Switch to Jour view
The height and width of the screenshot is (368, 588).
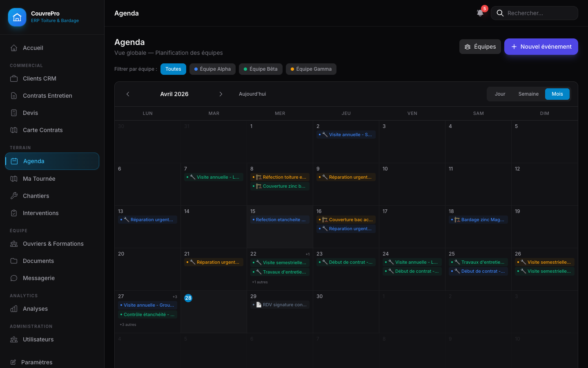pyautogui.click(x=500, y=94)
